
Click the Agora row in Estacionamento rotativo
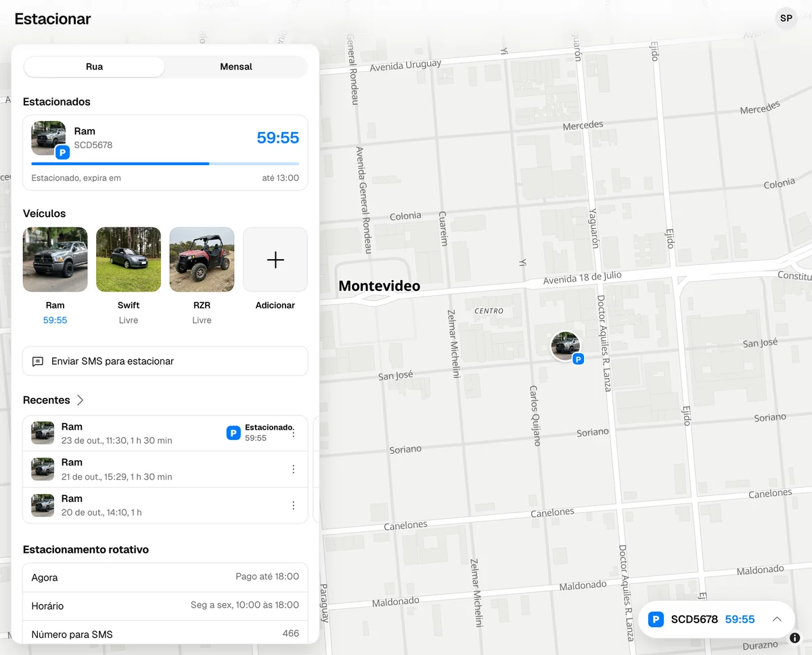pos(165,577)
